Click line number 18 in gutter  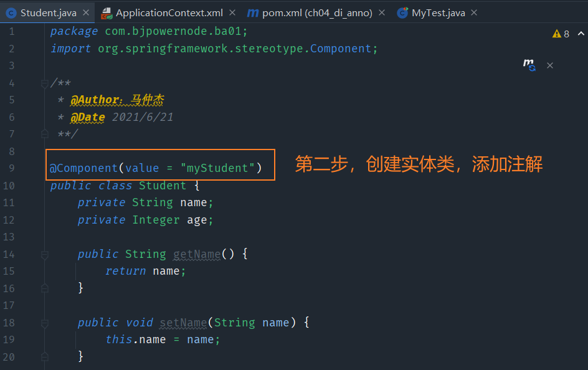[x=9, y=323]
